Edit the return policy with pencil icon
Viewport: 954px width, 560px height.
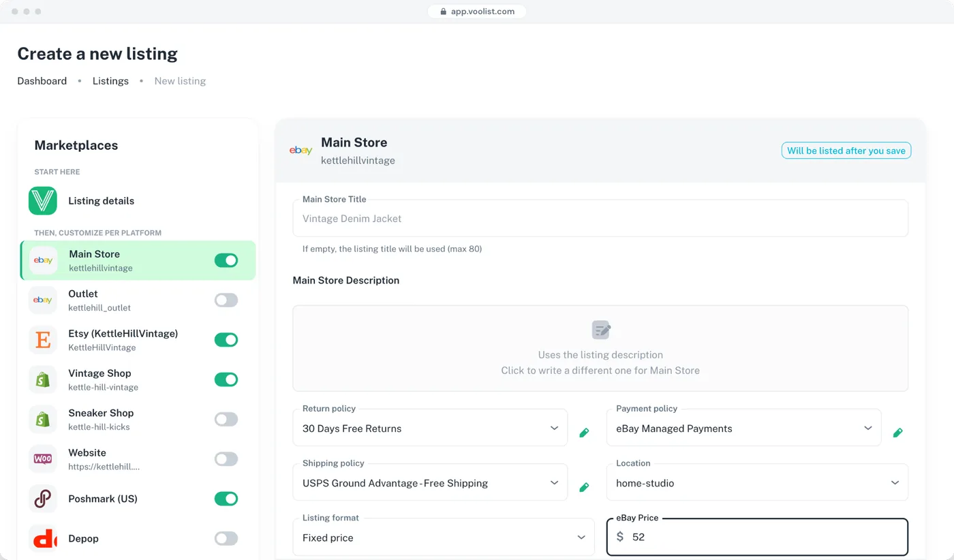click(x=584, y=433)
